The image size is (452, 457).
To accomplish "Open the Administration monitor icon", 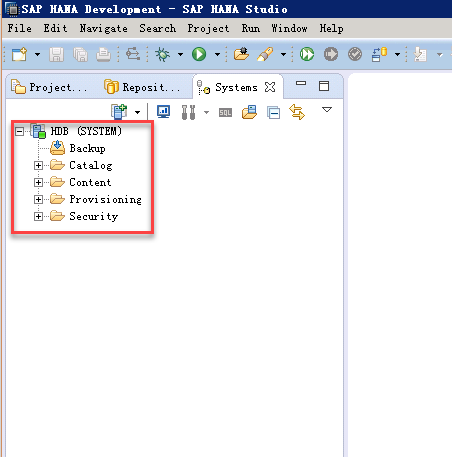I will 163,112.
